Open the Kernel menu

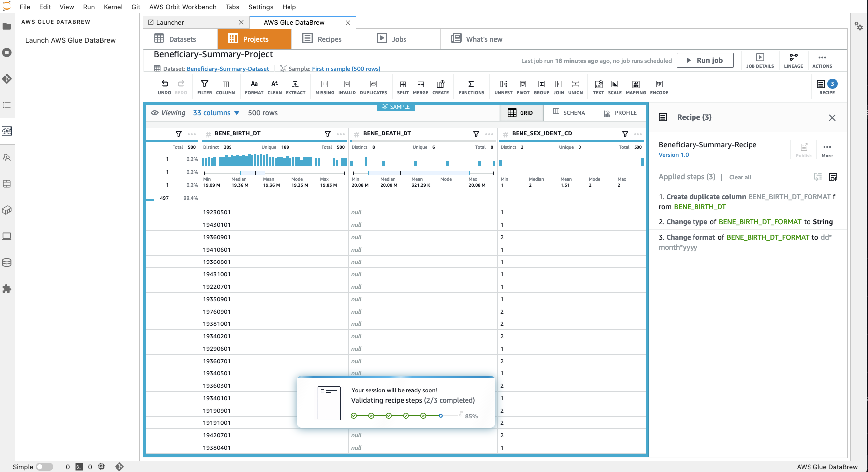click(x=113, y=7)
